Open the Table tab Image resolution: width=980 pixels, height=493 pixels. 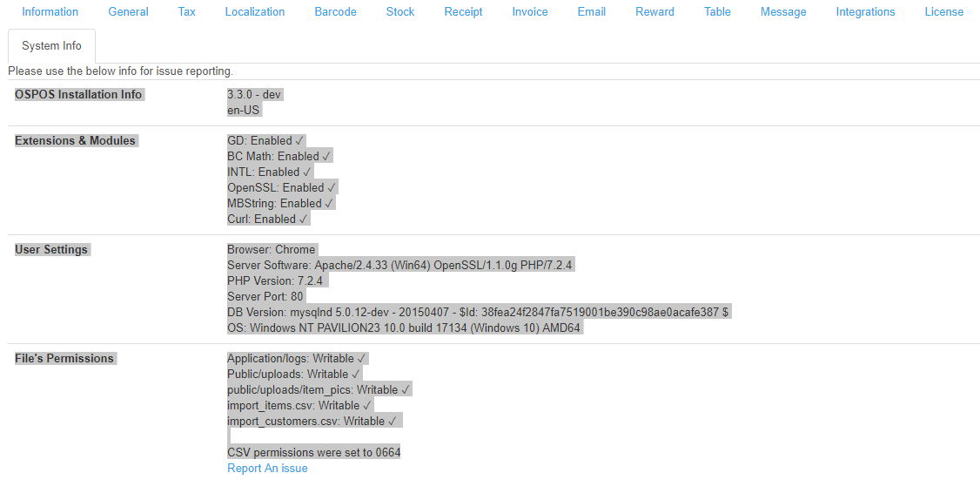pos(717,12)
